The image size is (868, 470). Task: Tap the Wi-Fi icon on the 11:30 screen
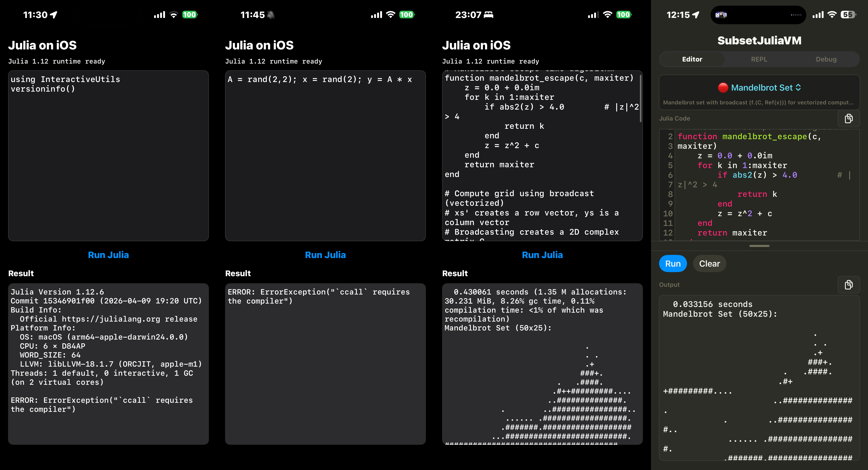pyautogui.click(x=174, y=15)
